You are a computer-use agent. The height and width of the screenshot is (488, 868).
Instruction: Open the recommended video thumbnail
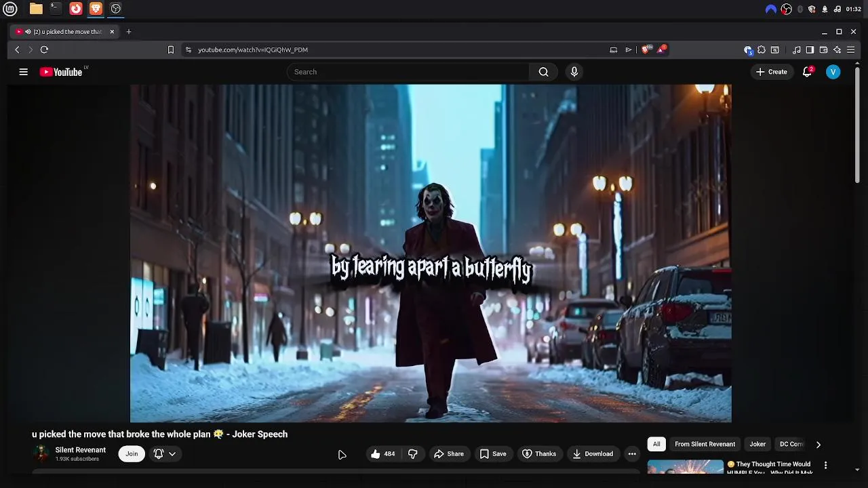click(685, 466)
